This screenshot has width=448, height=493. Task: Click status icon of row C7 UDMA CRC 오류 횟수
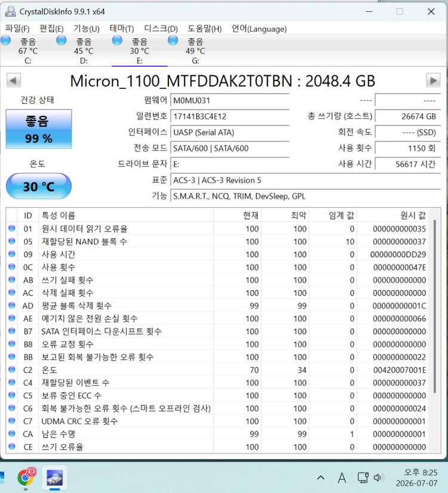(12, 421)
